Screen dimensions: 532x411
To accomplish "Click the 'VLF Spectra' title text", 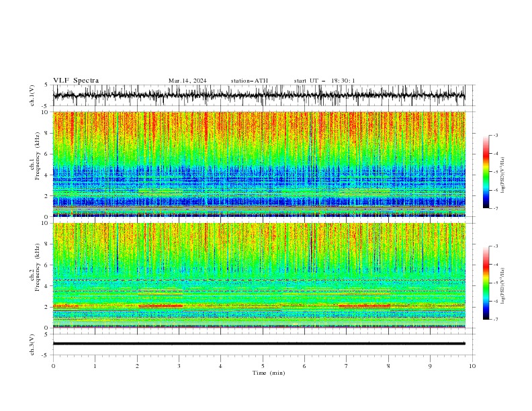I will tap(76, 81).
